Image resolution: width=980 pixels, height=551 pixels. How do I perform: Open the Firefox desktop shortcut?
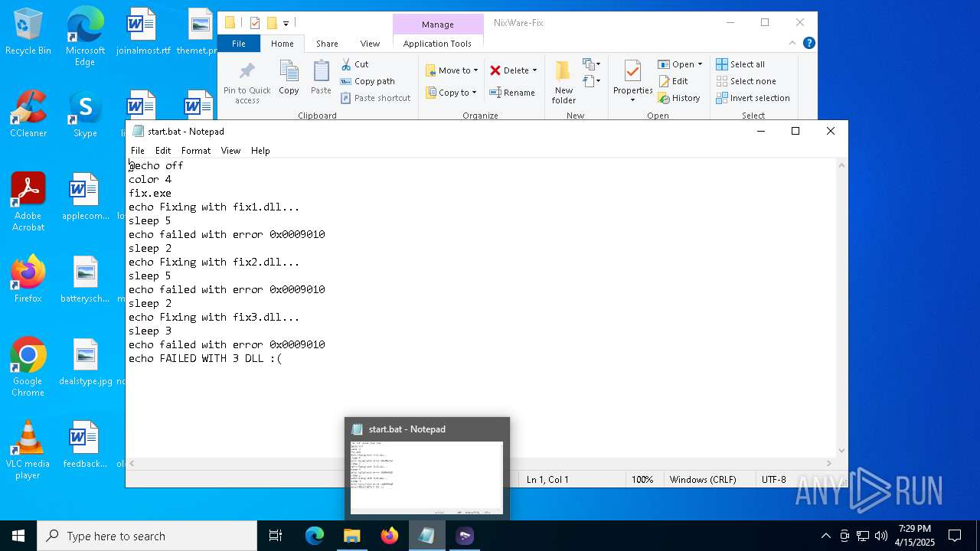(x=28, y=280)
